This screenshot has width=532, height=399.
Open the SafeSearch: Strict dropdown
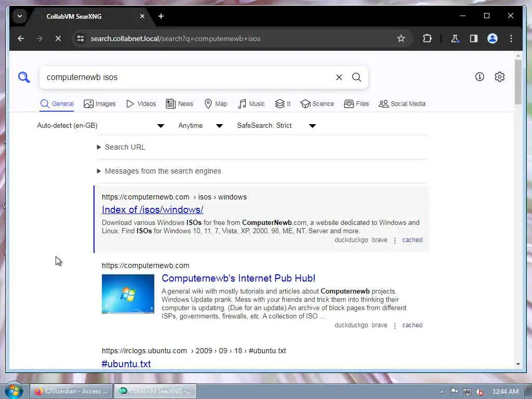coord(276,126)
